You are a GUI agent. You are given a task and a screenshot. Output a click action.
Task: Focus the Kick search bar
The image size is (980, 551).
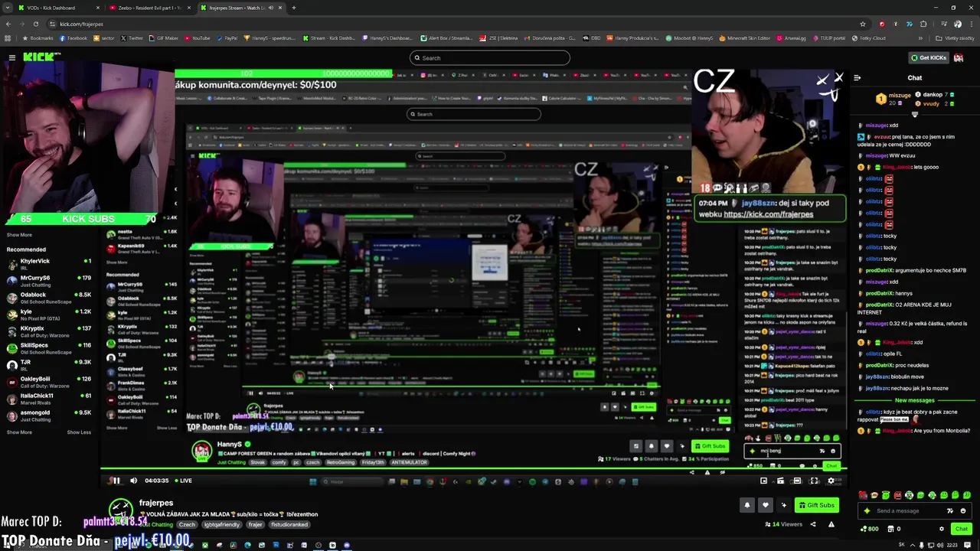[x=490, y=57]
